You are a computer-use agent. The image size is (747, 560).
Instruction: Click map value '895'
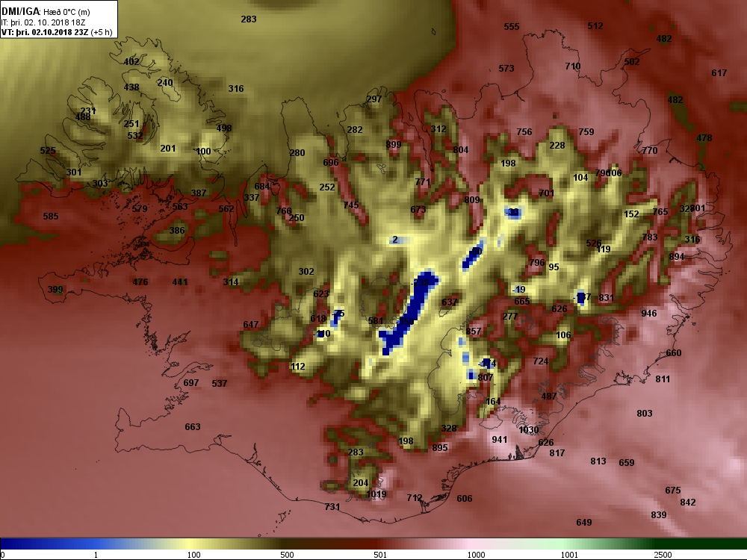point(440,447)
